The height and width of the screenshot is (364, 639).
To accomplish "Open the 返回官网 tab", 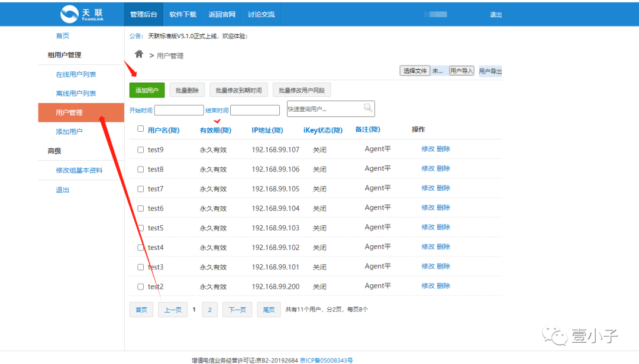I will pyautogui.click(x=222, y=14).
